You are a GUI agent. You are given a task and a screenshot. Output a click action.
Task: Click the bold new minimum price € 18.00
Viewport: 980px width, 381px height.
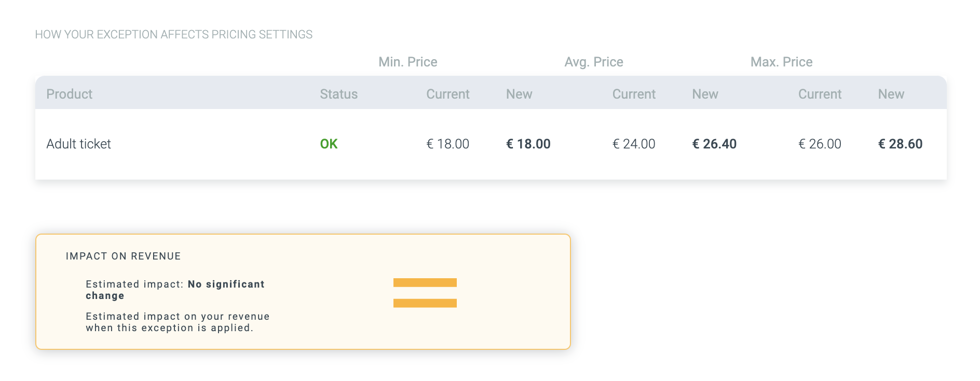pos(528,144)
